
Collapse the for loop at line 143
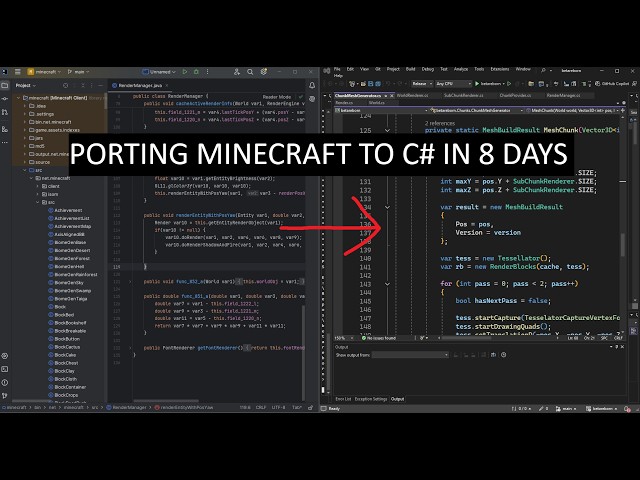click(x=387, y=284)
